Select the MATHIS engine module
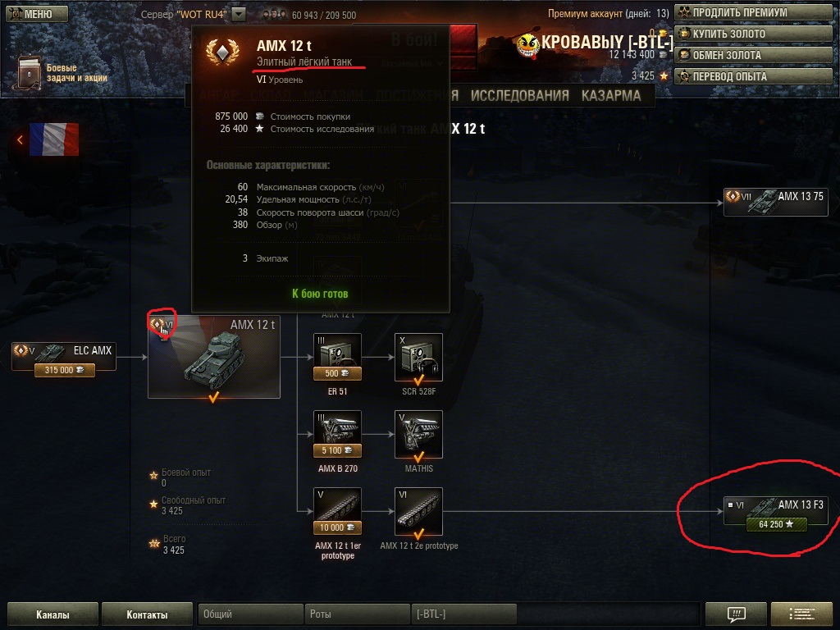The image size is (840, 630). tap(418, 434)
